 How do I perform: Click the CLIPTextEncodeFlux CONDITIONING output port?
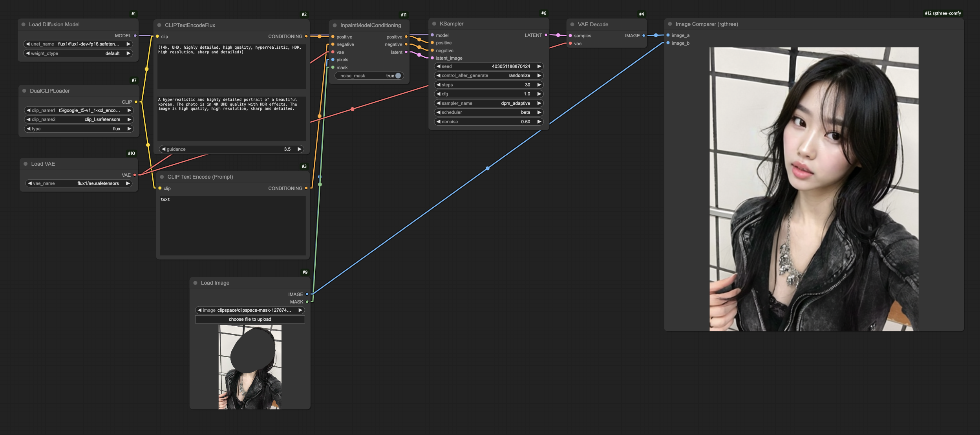tap(306, 37)
